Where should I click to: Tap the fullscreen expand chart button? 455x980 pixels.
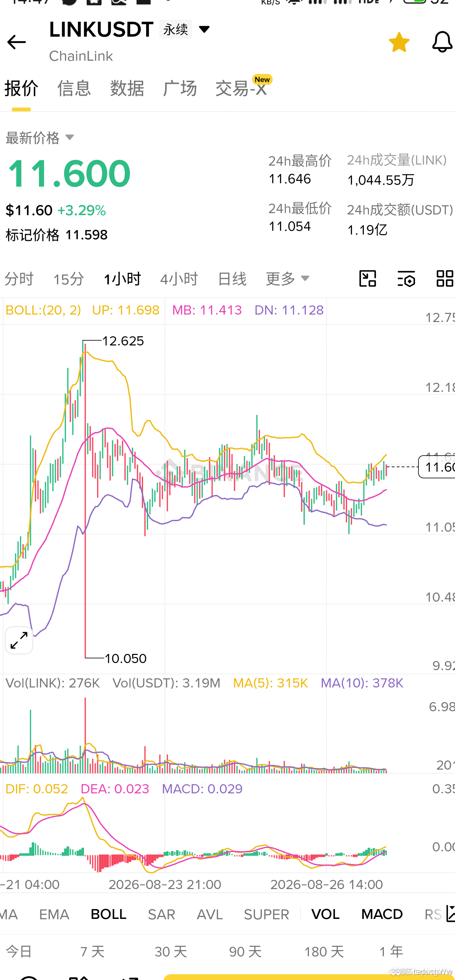pyautogui.click(x=19, y=640)
